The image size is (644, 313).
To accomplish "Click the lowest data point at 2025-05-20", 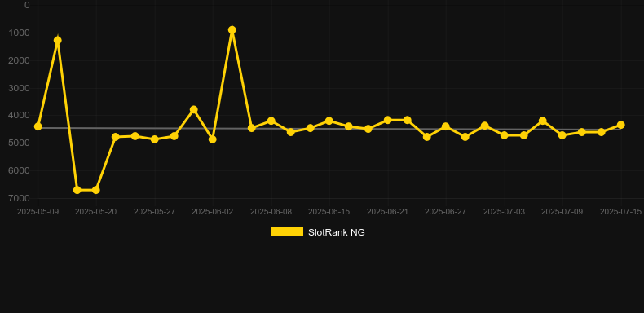I will [x=96, y=190].
